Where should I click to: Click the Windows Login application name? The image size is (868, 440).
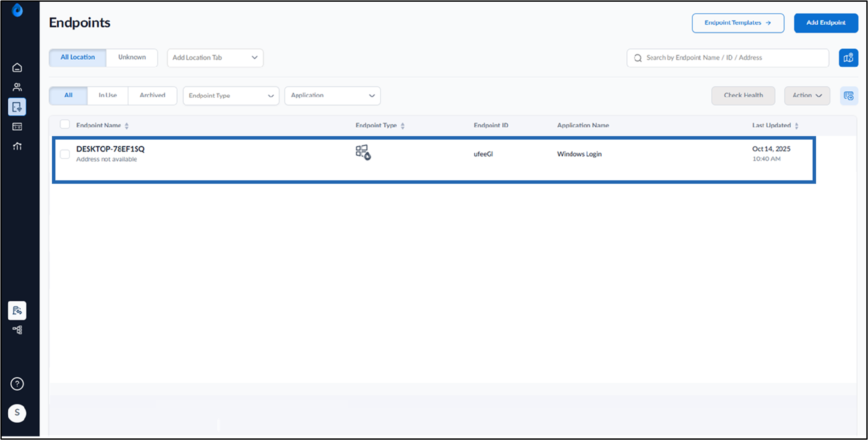coord(579,154)
